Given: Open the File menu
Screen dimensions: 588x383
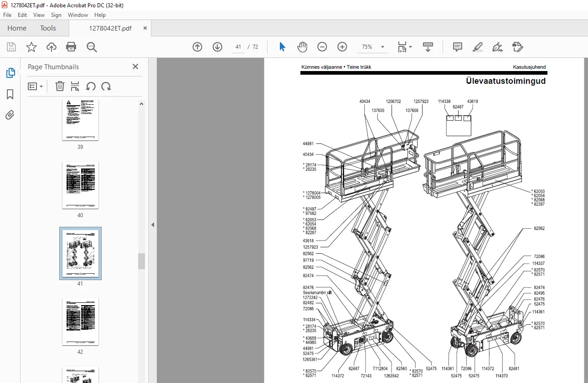Looking at the screenshot, I should tap(7, 15).
